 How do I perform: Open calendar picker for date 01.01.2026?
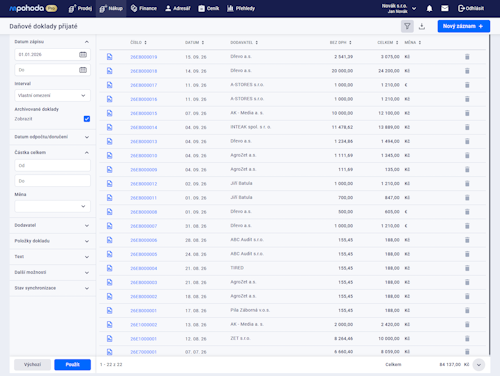83,54
